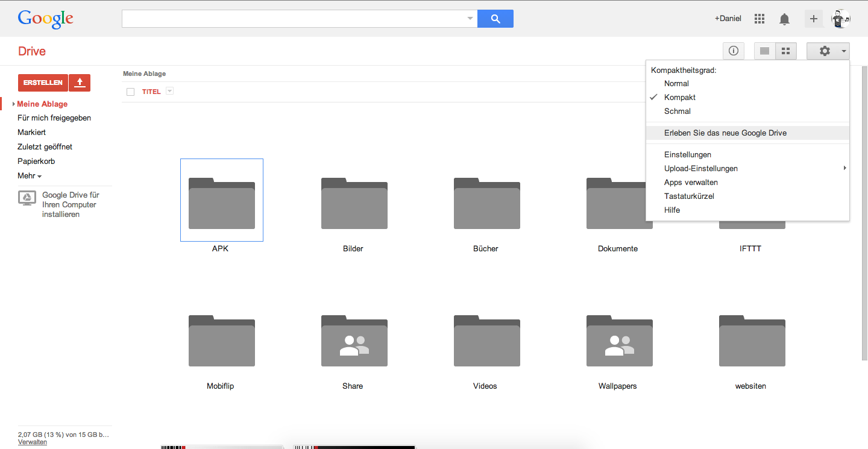The width and height of the screenshot is (868, 449).
Task: Open the search options dropdown arrow
Action: coord(470,19)
